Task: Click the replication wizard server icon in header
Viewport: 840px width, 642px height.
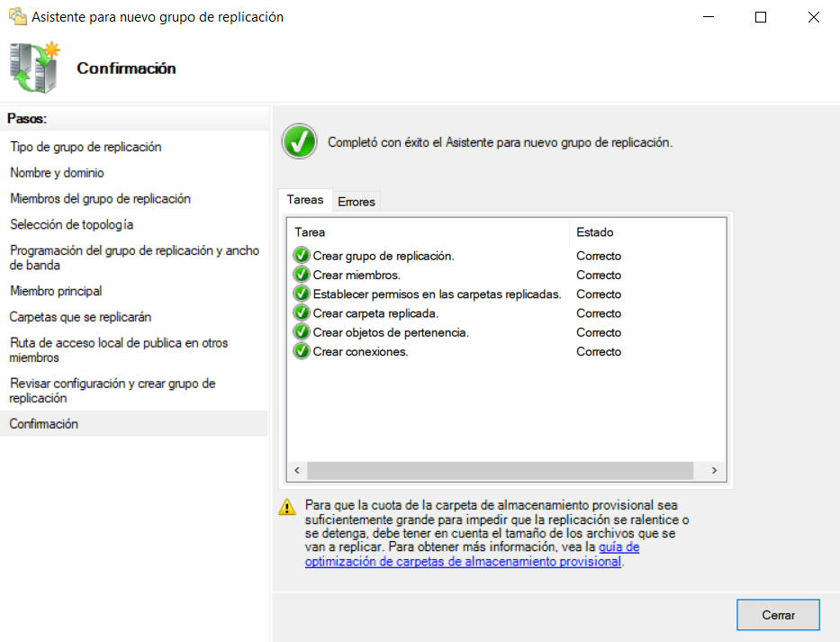Action: [x=35, y=68]
